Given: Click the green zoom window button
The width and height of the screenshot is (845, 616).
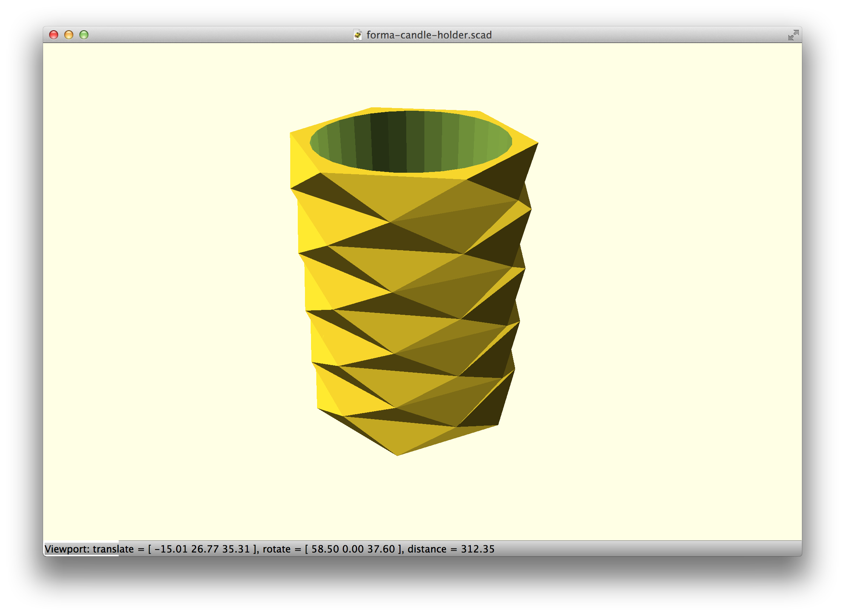Looking at the screenshot, I should pos(84,35).
